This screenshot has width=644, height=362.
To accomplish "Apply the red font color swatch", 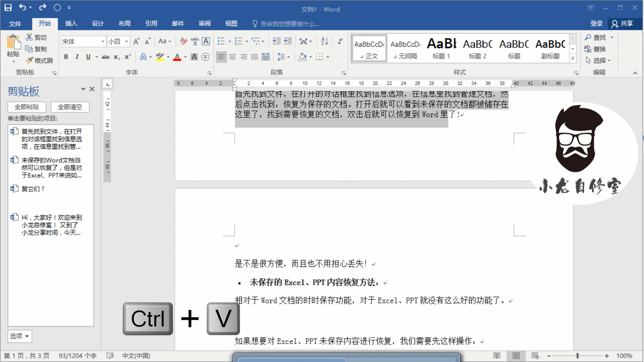I will tap(177, 57).
